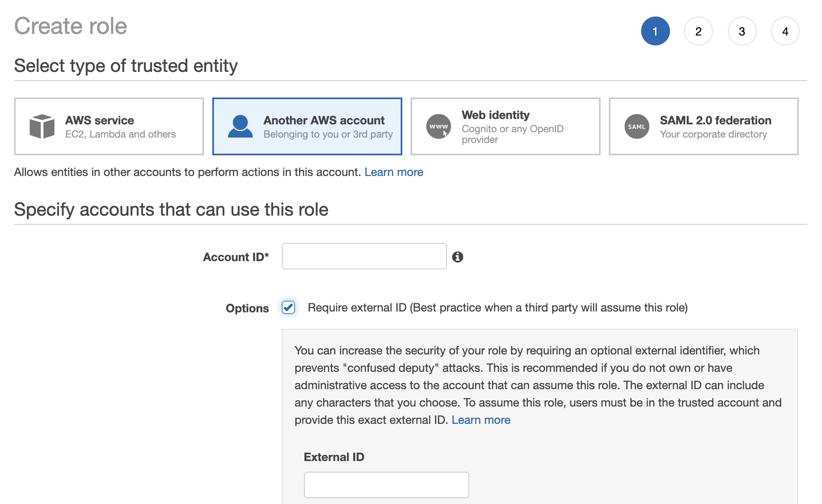Screen dimensions: 822x504
Task: Click 'EC2, Lambda and others' text
Action: tap(121, 134)
